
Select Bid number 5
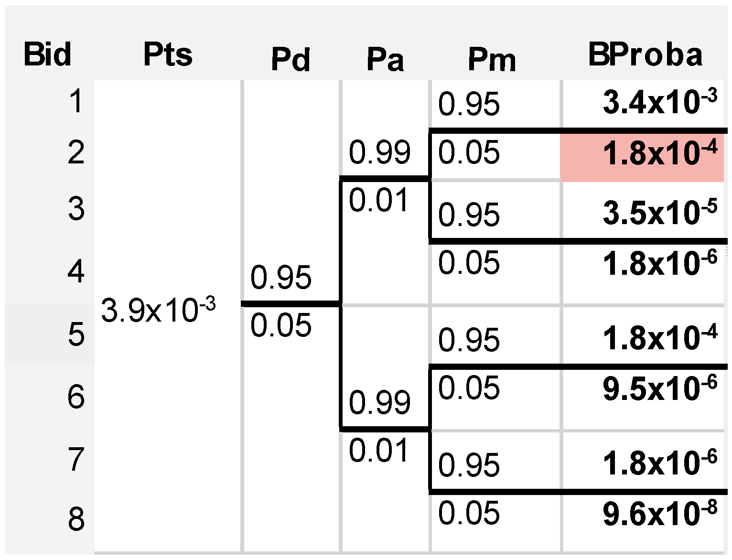click(x=76, y=334)
